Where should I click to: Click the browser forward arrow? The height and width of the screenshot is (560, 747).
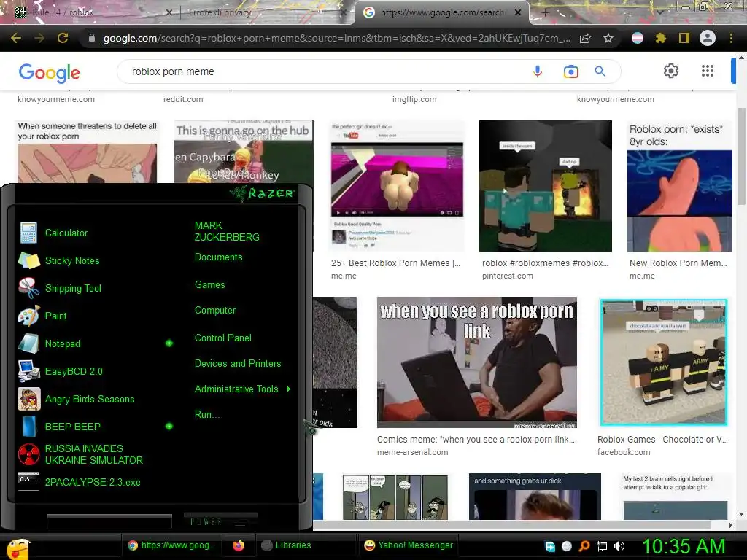click(39, 38)
